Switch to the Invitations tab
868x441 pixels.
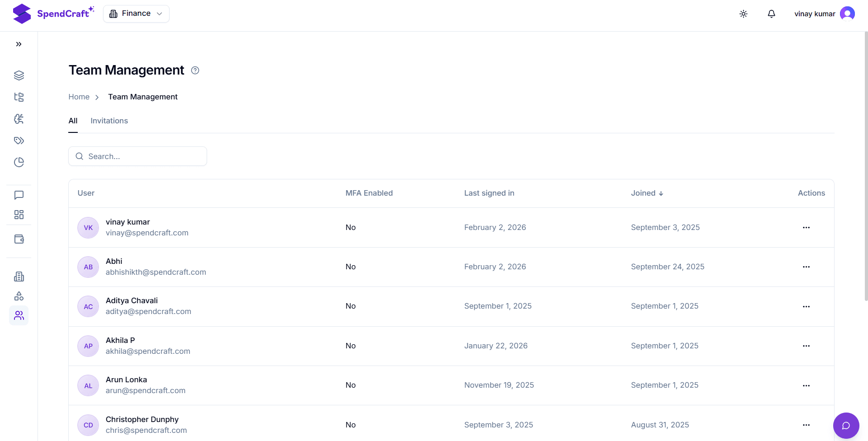(109, 121)
